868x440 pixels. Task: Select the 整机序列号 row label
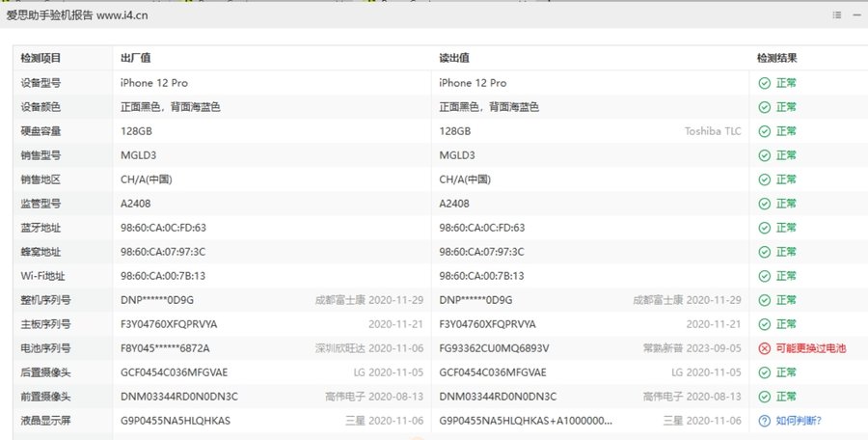46,300
